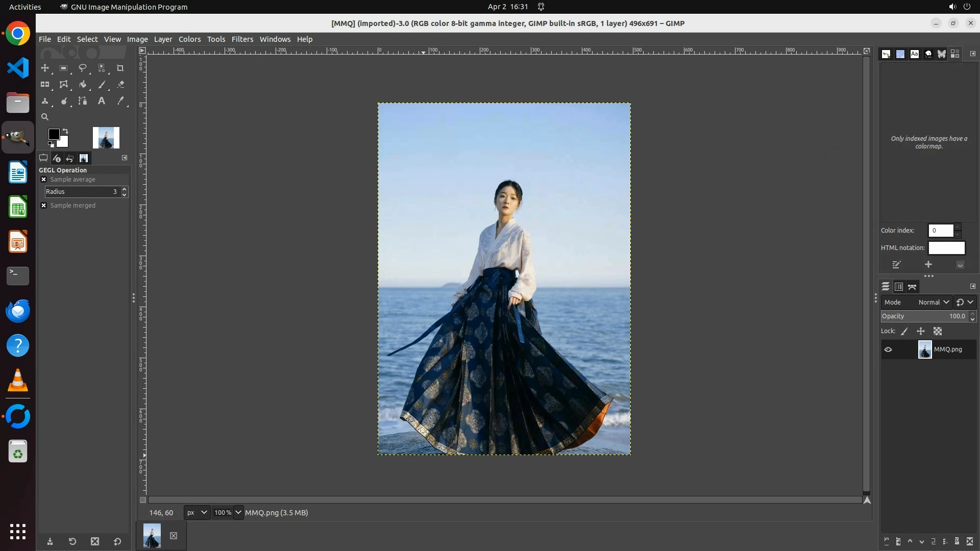Select the Bucket Fill tool
Image resolution: width=980 pixels, height=551 pixels.
82,85
